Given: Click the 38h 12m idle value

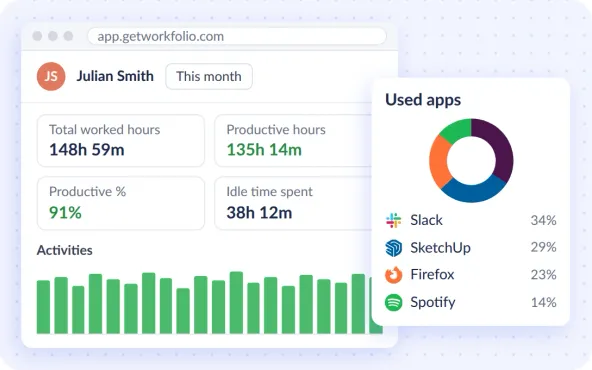Looking at the screenshot, I should pos(259,213).
